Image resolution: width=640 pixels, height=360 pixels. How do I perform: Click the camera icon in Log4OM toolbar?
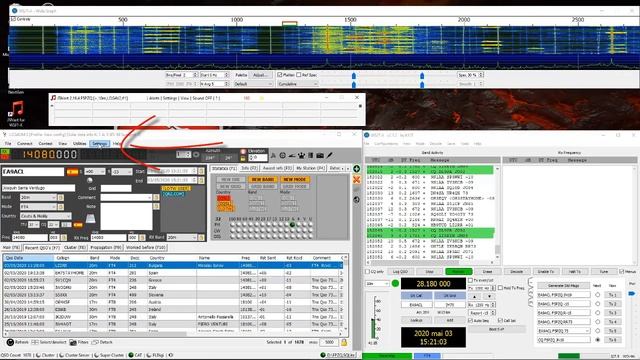(x=320, y=155)
